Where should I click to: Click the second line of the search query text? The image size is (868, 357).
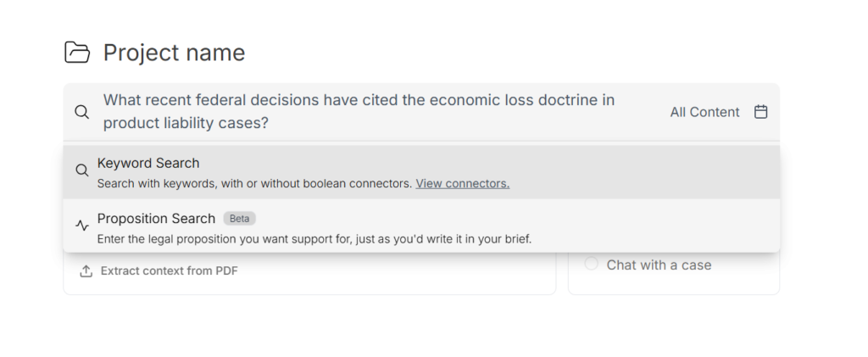click(186, 123)
